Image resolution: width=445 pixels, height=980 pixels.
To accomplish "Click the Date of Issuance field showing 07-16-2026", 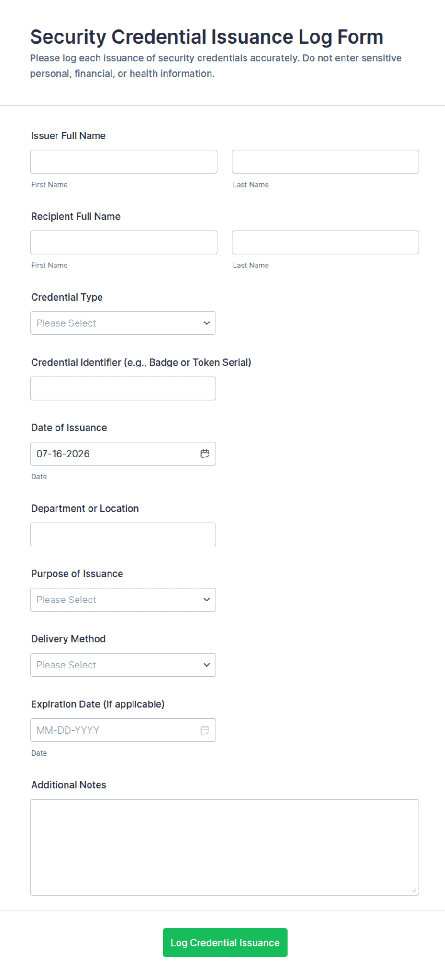I will tap(123, 454).
